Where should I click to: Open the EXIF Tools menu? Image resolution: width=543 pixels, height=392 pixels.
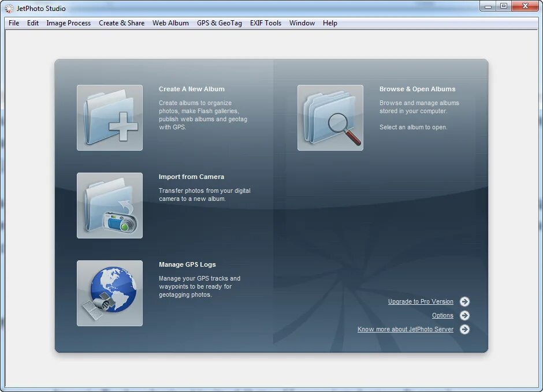[266, 23]
